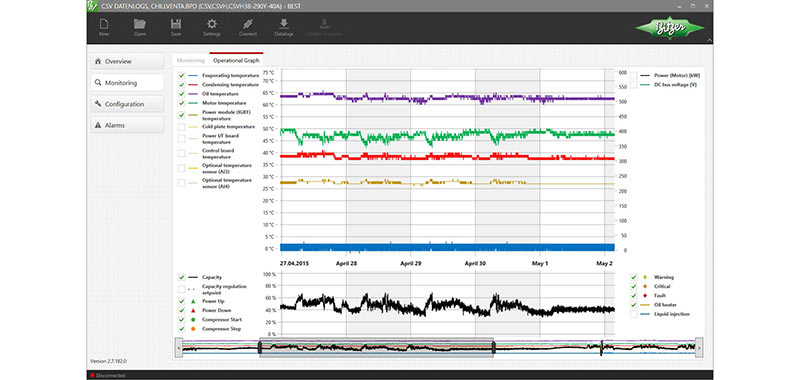Switch to the Monitoring tab

[x=190, y=60]
